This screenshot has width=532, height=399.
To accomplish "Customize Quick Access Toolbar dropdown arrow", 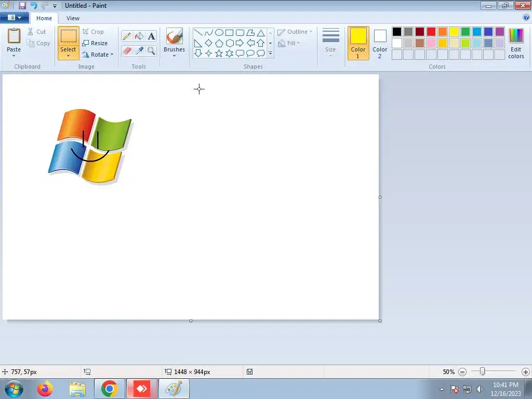I will (55, 6).
